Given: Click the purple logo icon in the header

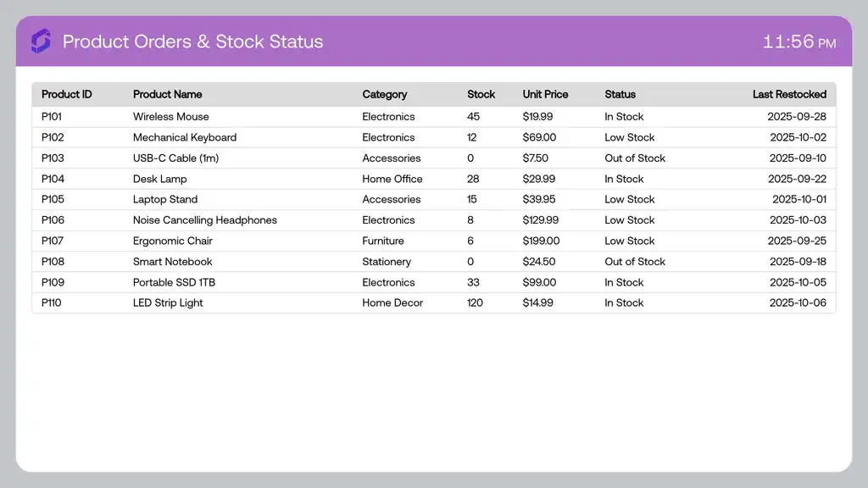Looking at the screenshot, I should click(x=40, y=41).
